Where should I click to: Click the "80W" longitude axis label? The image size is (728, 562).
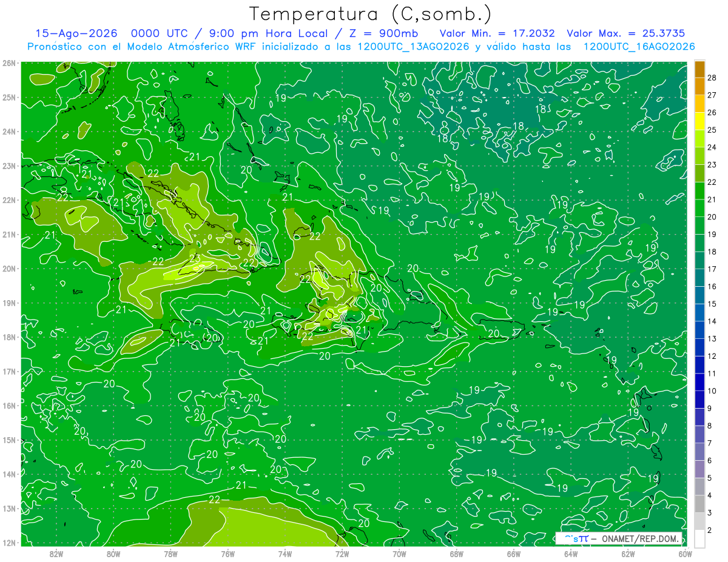113,554
